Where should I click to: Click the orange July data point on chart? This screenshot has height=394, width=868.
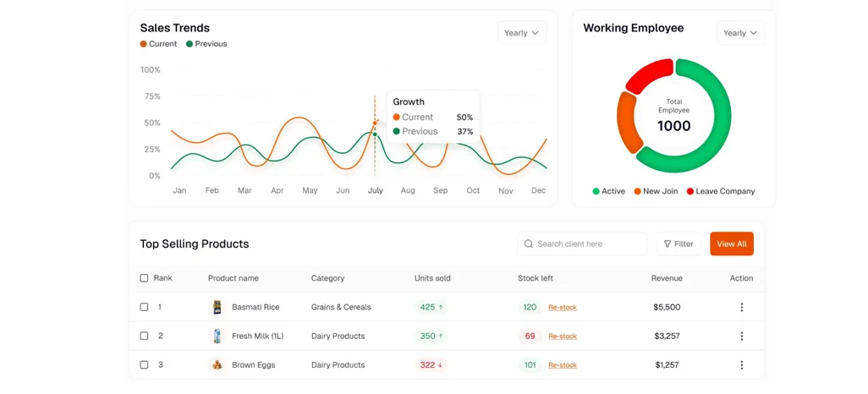pos(375,123)
